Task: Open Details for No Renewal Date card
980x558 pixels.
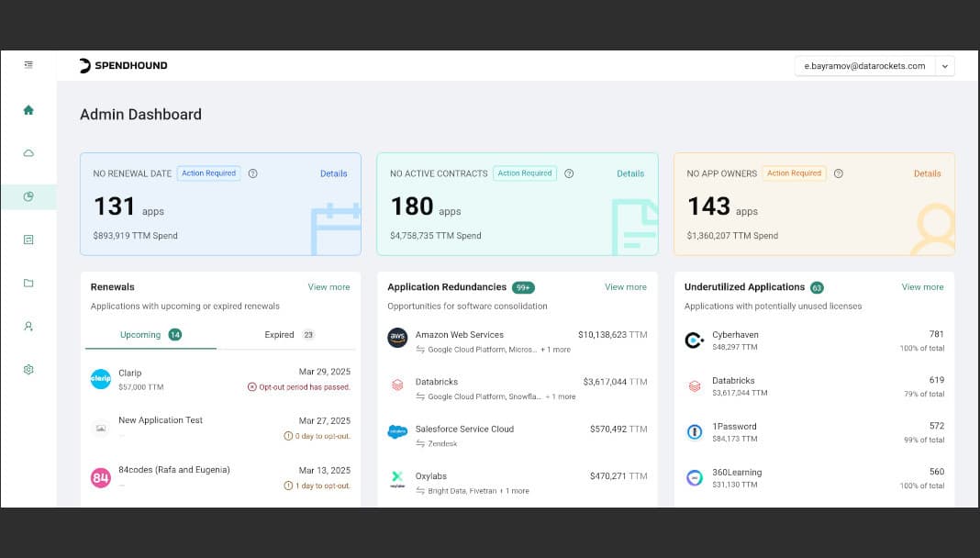Action: 333,173
